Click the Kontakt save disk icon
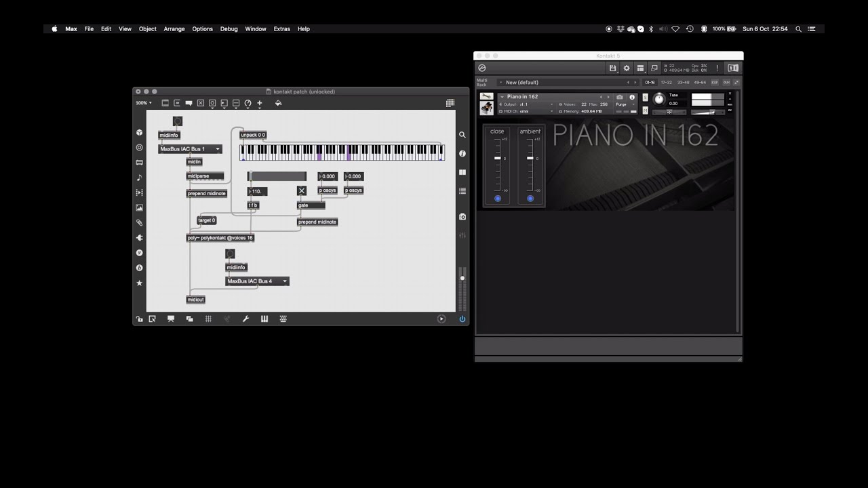This screenshot has height=488, width=868. pos(612,68)
